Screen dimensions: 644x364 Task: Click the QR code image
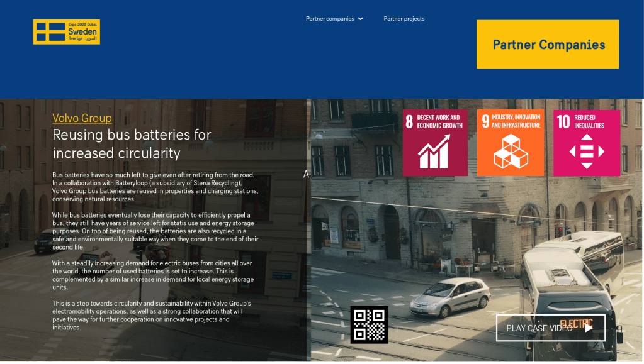click(x=369, y=324)
